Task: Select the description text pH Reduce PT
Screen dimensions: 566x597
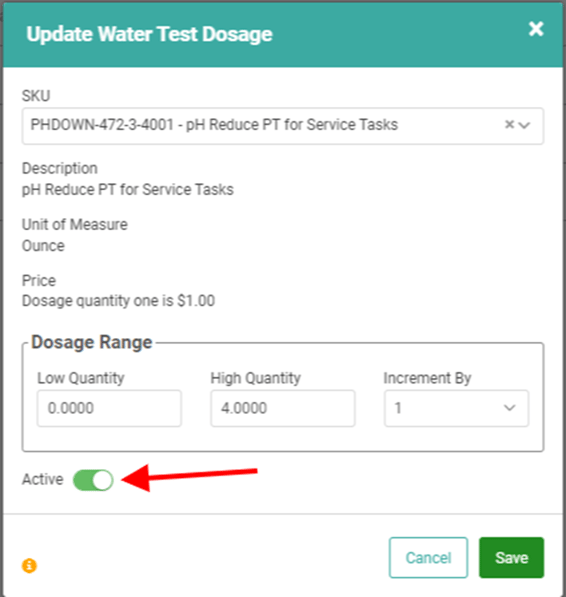Action: [x=69, y=189]
